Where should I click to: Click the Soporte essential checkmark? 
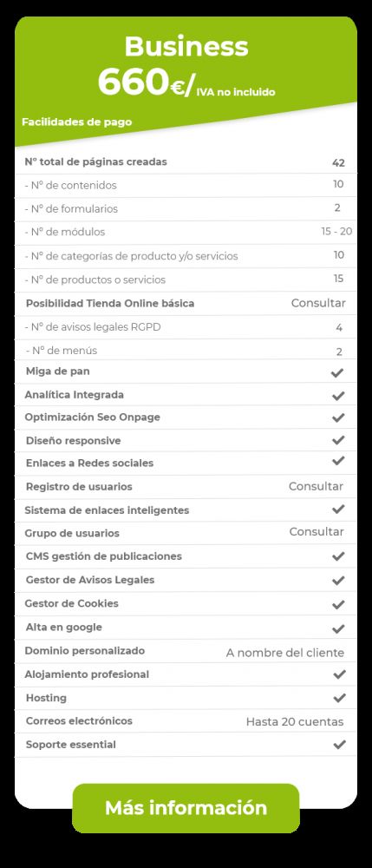(x=339, y=745)
